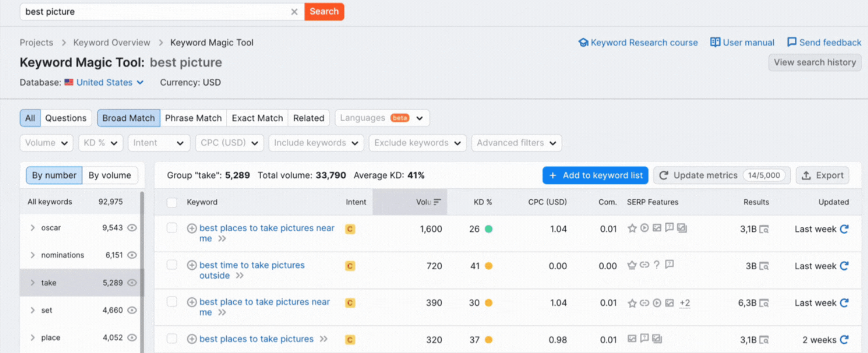Image resolution: width=868 pixels, height=353 pixels.
Task: Open the Intent filter dropdown
Action: pos(159,143)
